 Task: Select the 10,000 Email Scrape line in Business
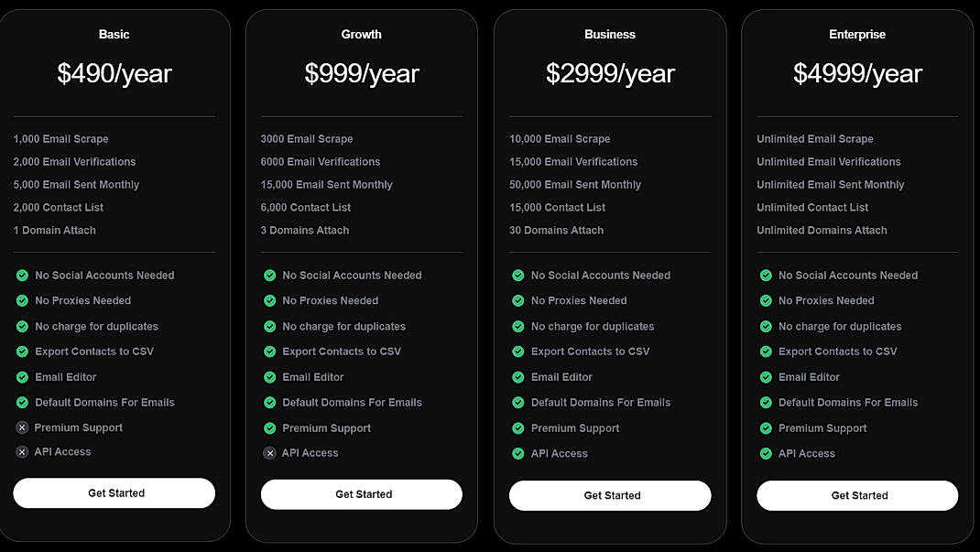click(x=559, y=138)
